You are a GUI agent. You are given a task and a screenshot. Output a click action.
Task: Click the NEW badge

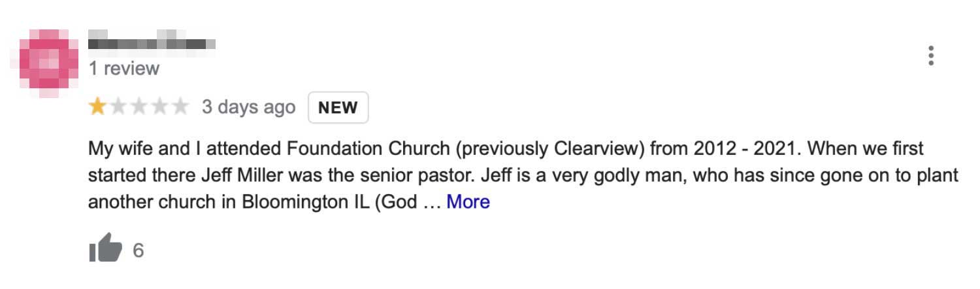click(x=338, y=107)
